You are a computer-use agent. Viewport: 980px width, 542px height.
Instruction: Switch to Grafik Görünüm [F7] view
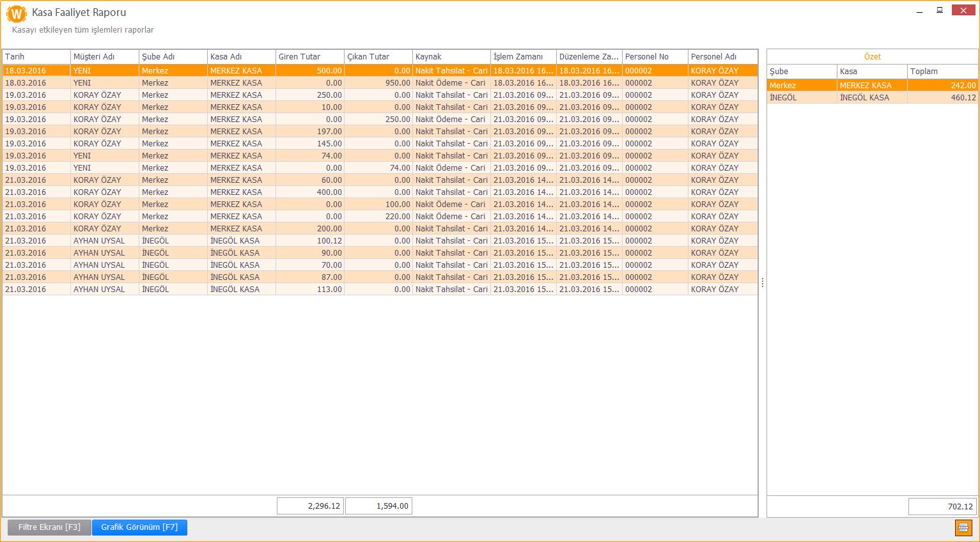point(139,527)
